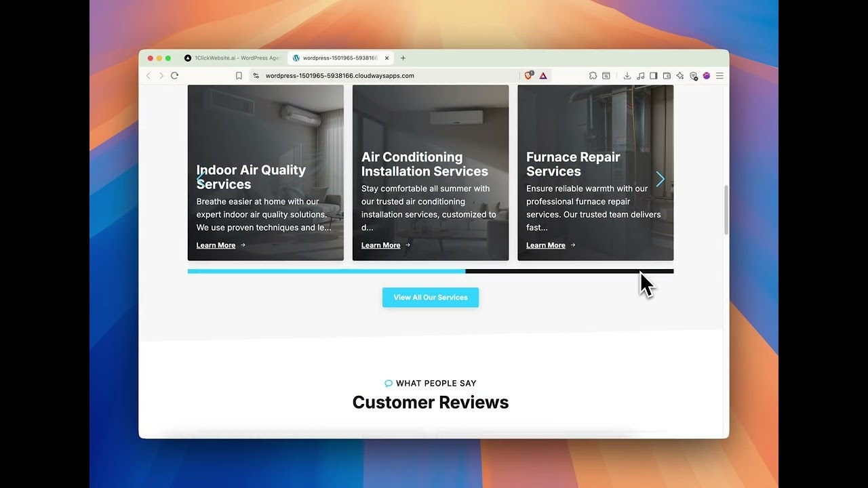Image resolution: width=868 pixels, height=488 pixels.
Task: Expand the carousel with the right chevron arrow
Action: point(660,178)
